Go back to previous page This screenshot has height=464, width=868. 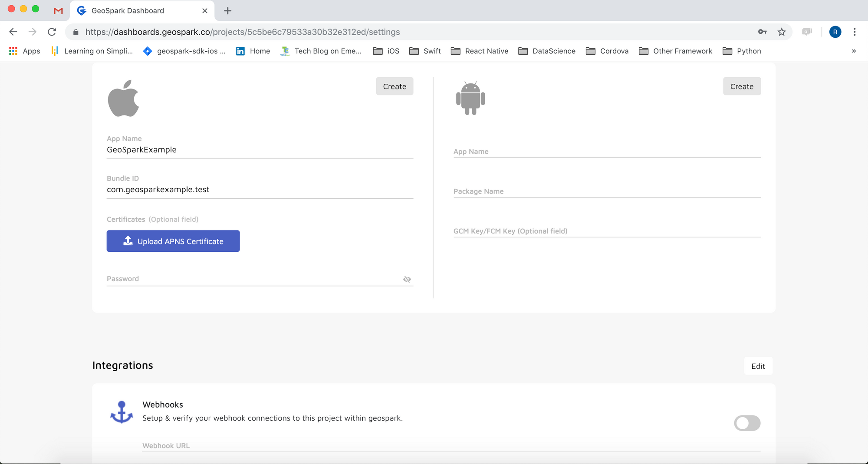coord(13,32)
